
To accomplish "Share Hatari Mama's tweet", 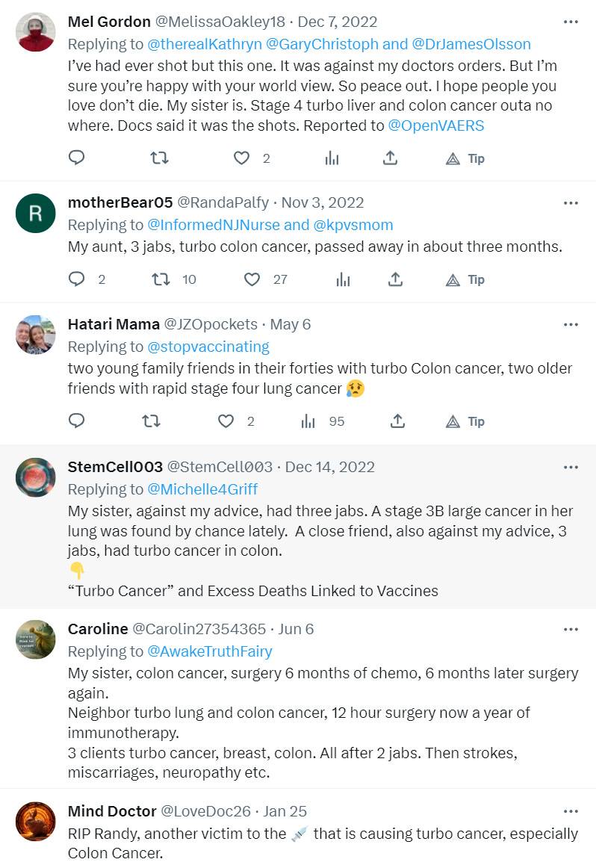I will (x=397, y=421).
